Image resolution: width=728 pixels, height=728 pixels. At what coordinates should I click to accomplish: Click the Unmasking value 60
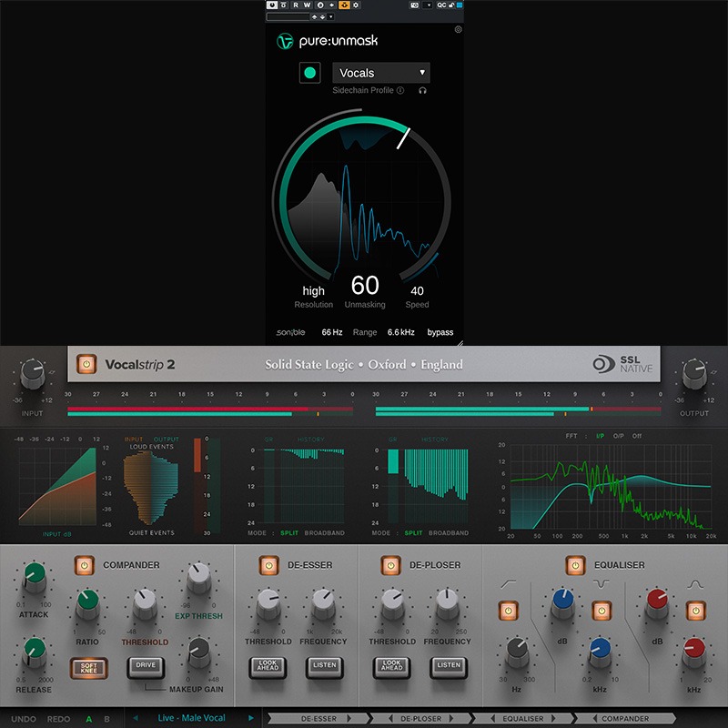[365, 285]
